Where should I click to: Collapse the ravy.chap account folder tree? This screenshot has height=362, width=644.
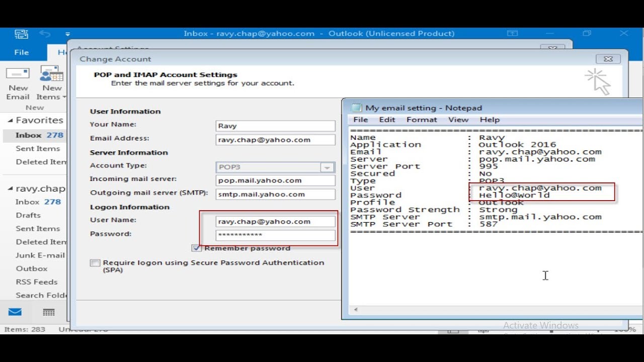10,189
